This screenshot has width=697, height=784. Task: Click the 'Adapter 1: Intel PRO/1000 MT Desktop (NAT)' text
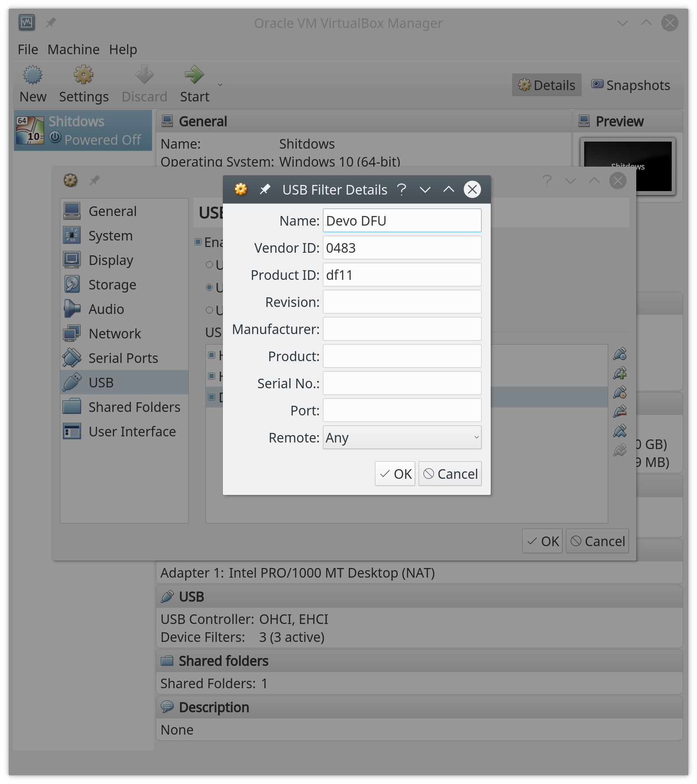pyautogui.click(x=298, y=573)
